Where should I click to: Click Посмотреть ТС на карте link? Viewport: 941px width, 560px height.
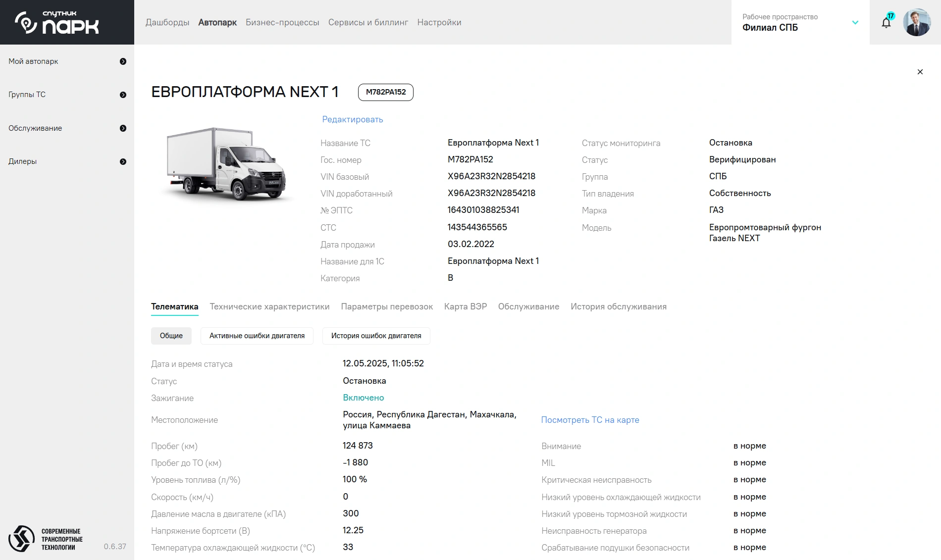(590, 420)
